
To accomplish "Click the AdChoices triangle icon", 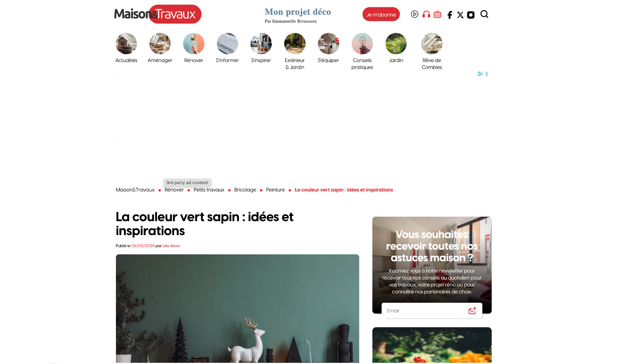I will (x=480, y=74).
